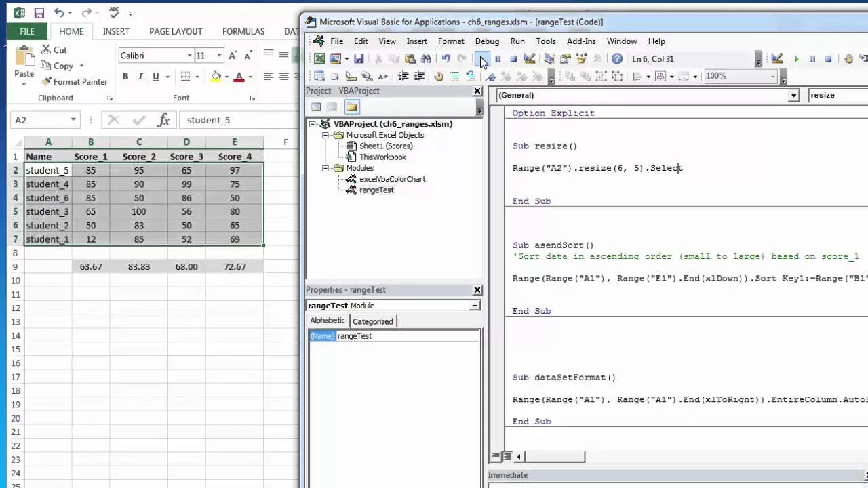The height and width of the screenshot is (488, 868).
Task: Click the Outdent icon in Edit toolbar
Action: pos(419,76)
